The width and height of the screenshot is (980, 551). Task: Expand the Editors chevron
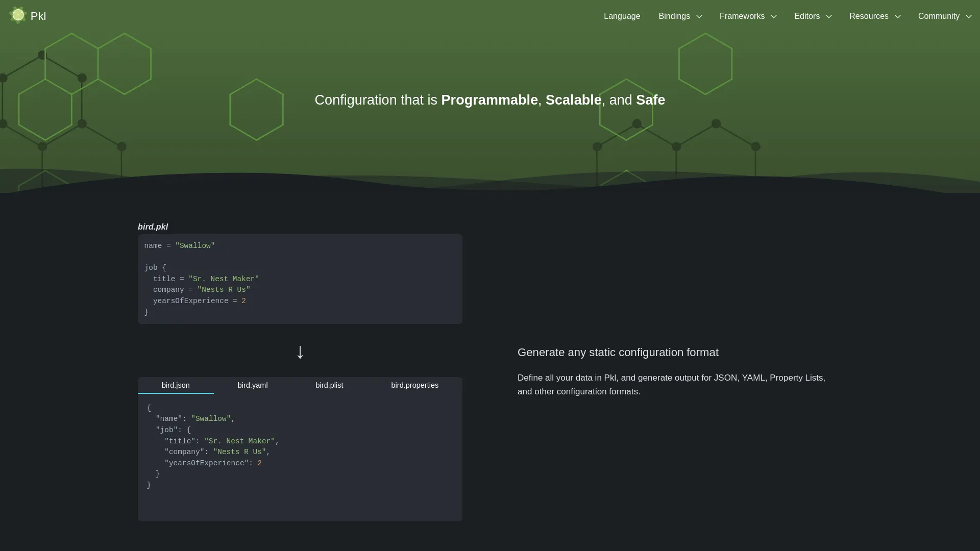click(829, 17)
